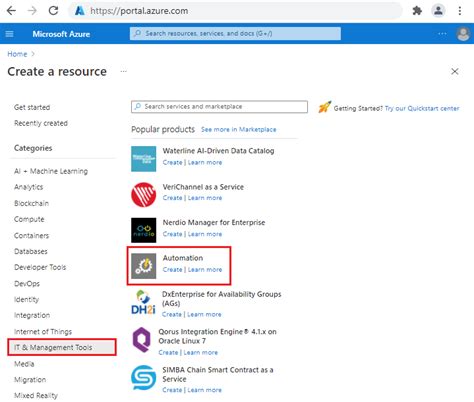Open the Azure header ellipsis menu
Image resolution: width=474 pixels, height=402 pixels.
[442, 34]
